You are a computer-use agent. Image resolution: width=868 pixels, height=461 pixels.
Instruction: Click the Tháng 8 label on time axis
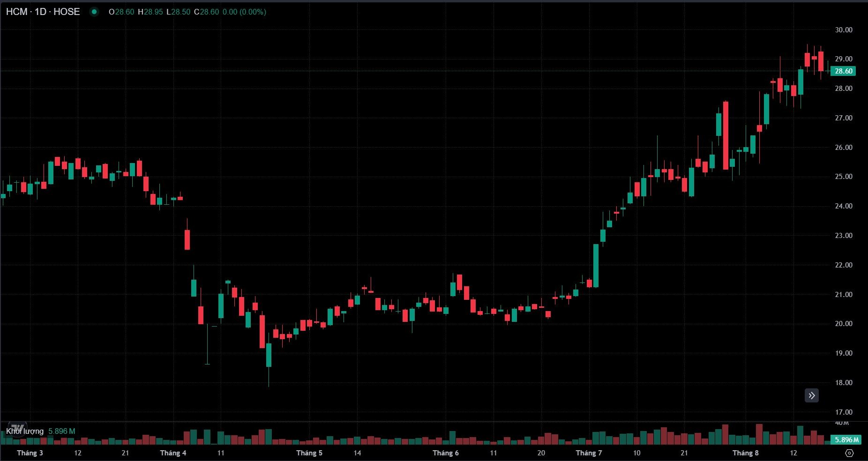coord(745,453)
